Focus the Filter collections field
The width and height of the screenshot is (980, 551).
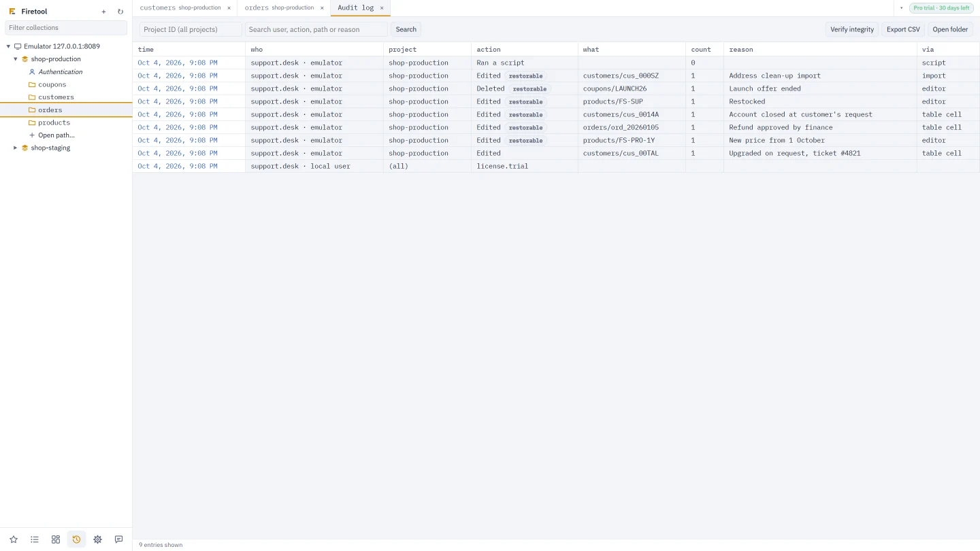66,28
